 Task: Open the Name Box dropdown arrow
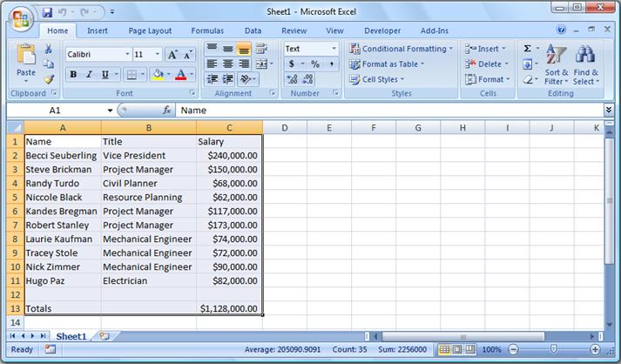point(110,111)
